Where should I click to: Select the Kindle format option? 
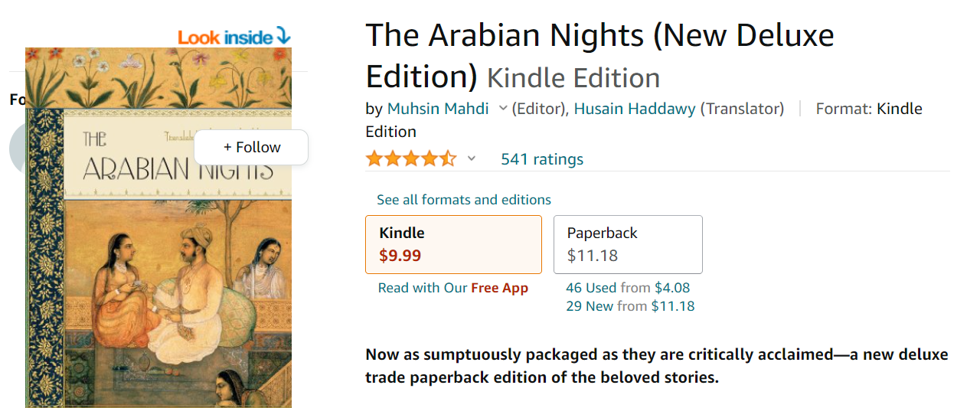coord(453,244)
